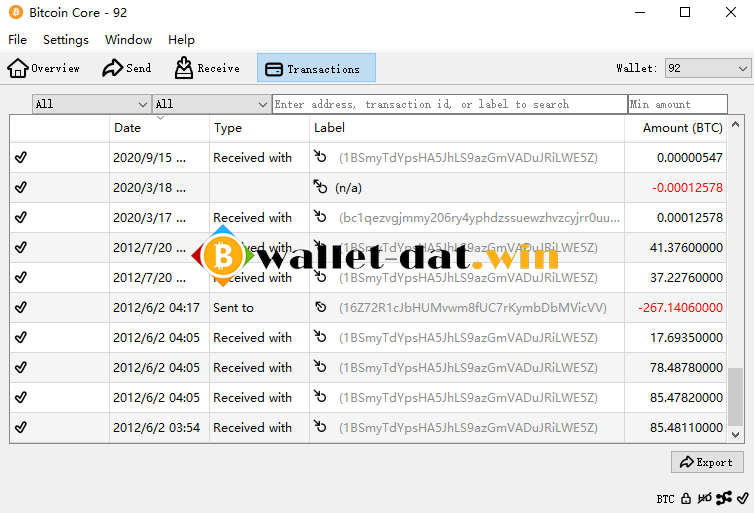Screen dimensions: 754x513
Task: Click confirmed checkmark for 2020/3/18 transaction
Action: (21, 188)
